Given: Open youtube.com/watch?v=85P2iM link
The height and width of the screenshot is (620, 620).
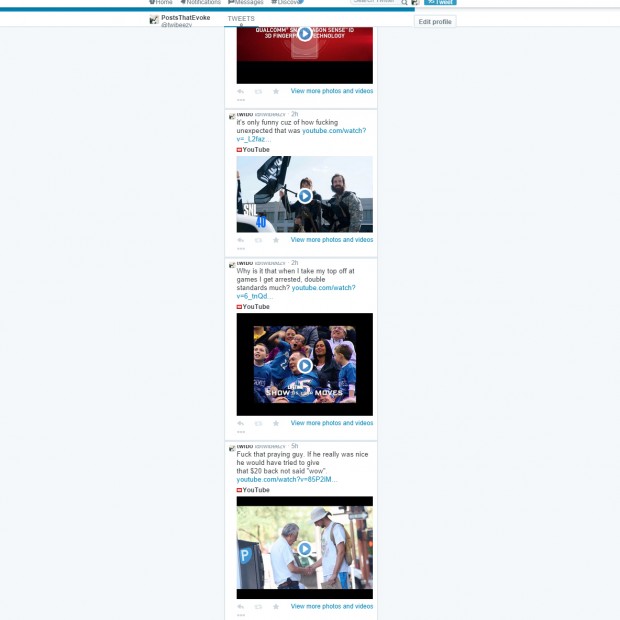Looking at the screenshot, I should coord(287,479).
